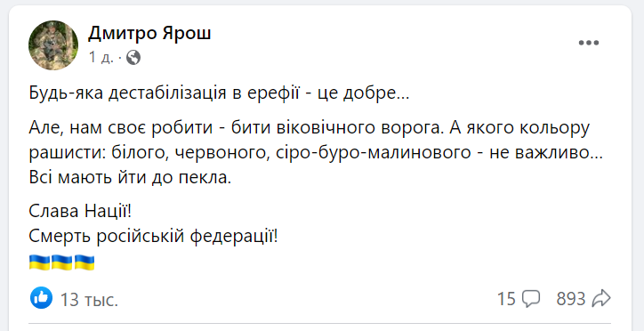This screenshot has width=644, height=331.
Task: Click the sentence Всі мають йти до пекла
Action: [x=131, y=178]
